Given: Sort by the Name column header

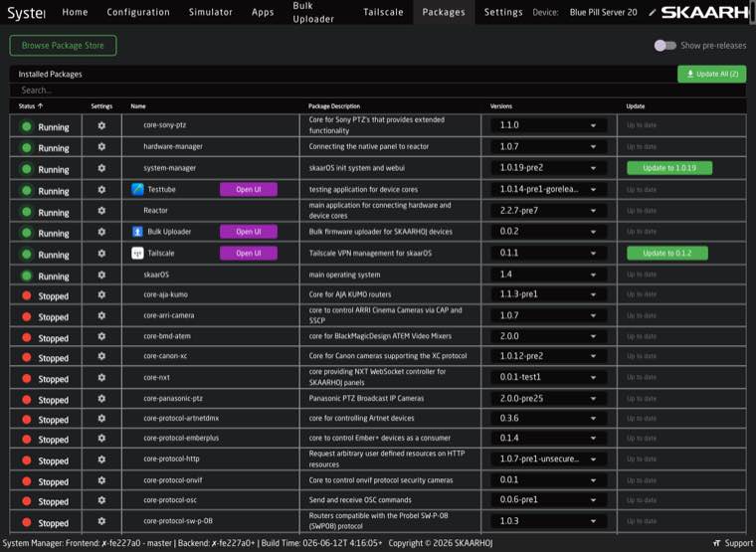Looking at the screenshot, I should coord(138,106).
